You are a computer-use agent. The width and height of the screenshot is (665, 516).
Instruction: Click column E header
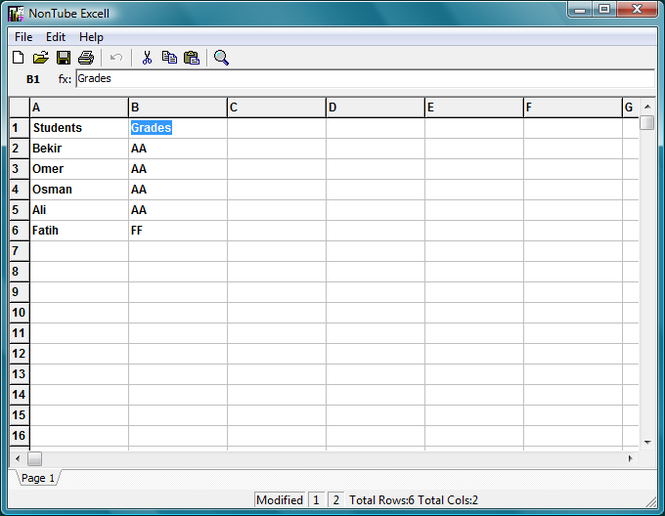pos(474,108)
